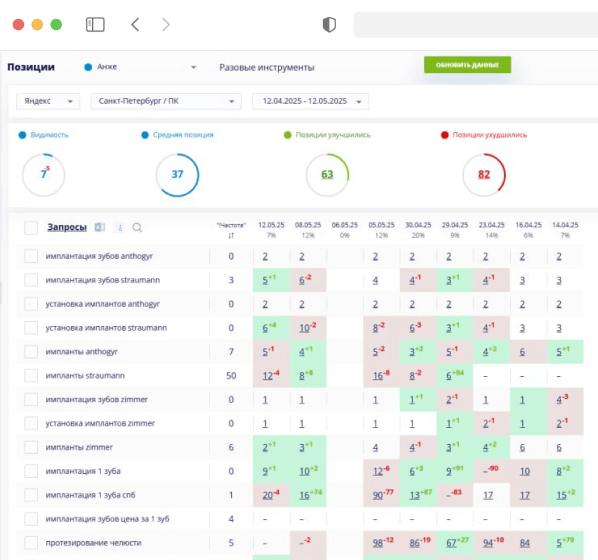Check the установка имплантов straumann row checkbox
Image resolution: width=598 pixels, height=560 pixels.
point(31,328)
